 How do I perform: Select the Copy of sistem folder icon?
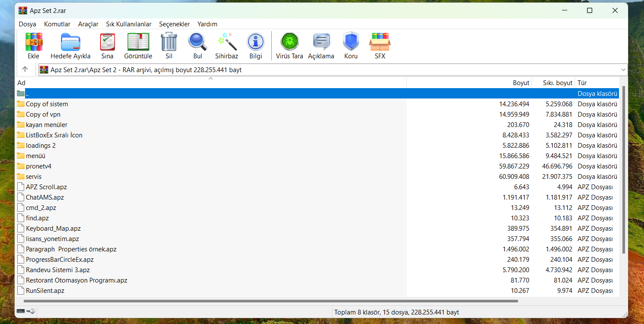[x=21, y=104]
